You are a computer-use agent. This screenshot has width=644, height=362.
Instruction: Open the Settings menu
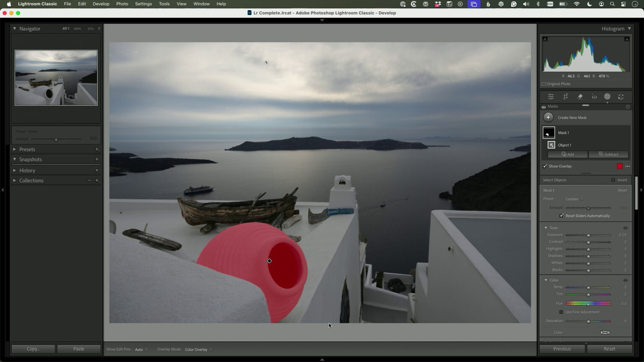click(143, 4)
